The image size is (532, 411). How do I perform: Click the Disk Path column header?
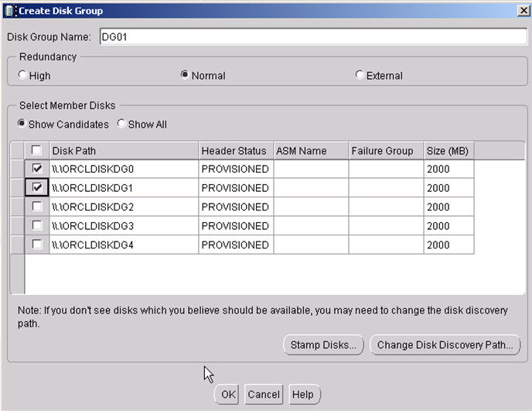124,151
